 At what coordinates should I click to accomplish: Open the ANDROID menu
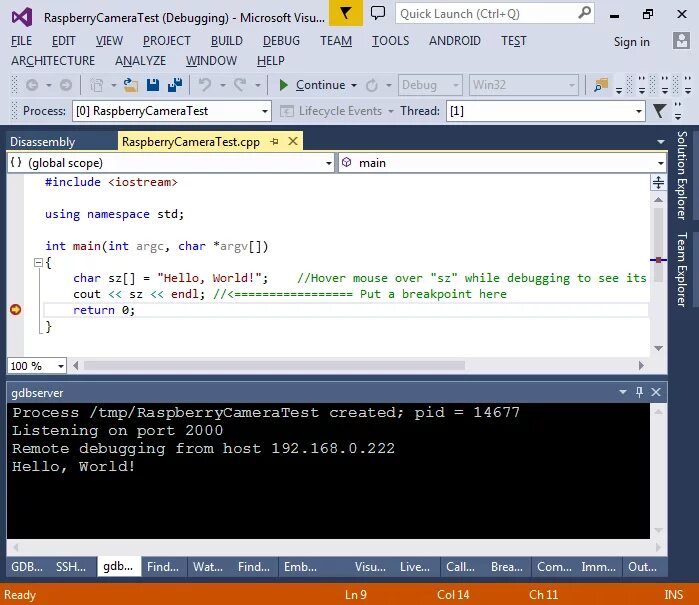454,41
